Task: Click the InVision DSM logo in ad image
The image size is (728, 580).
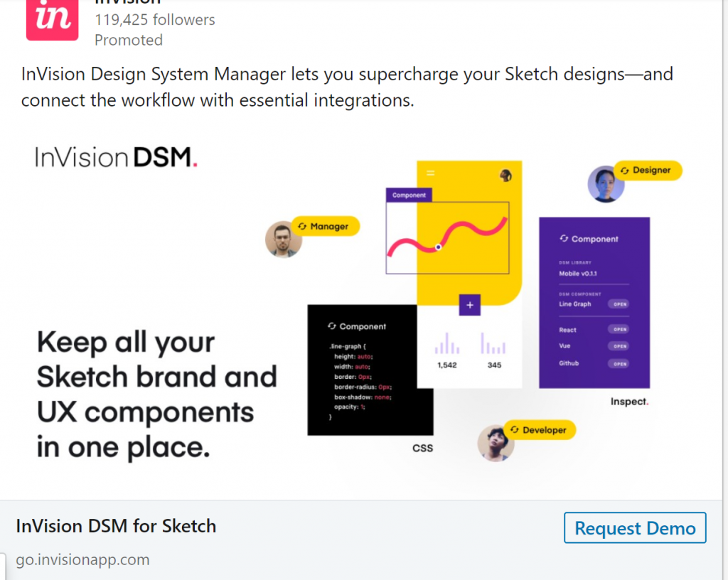Action: point(116,157)
